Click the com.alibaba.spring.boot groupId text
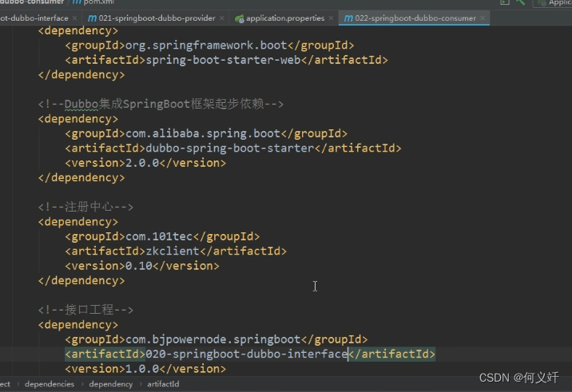The width and height of the screenshot is (572, 392). [203, 133]
